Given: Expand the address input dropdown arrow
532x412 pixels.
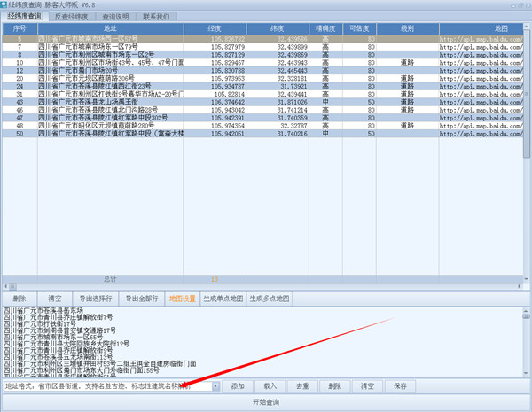Looking at the screenshot, I should [x=215, y=386].
